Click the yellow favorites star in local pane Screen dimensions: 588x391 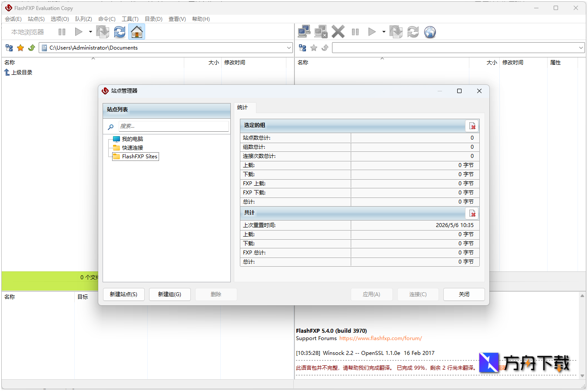[x=20, y=48]
